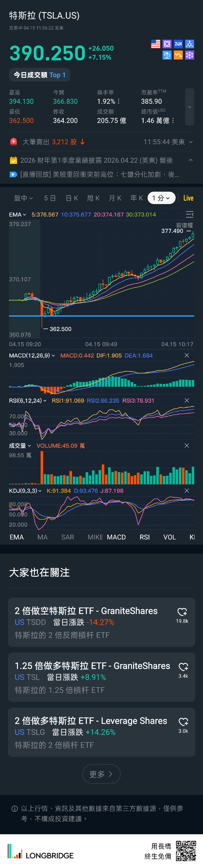The image size is (203, 868).
Task: Open the 1分 interval dropdown
Action: 161,198
